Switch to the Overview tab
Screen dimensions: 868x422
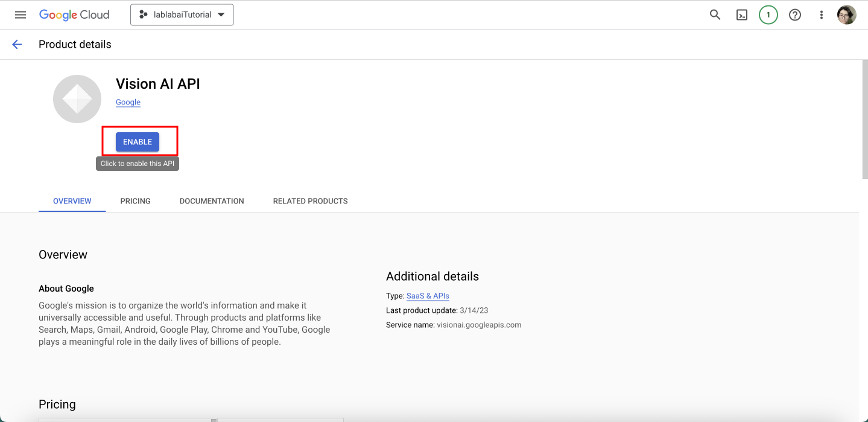pyautogui.click(x=72, y=201)
